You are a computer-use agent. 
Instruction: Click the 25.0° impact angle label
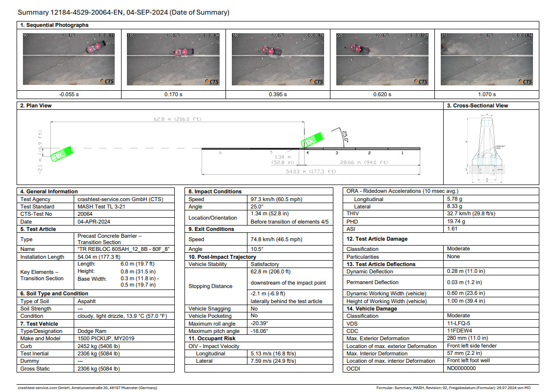click(345, 136)
